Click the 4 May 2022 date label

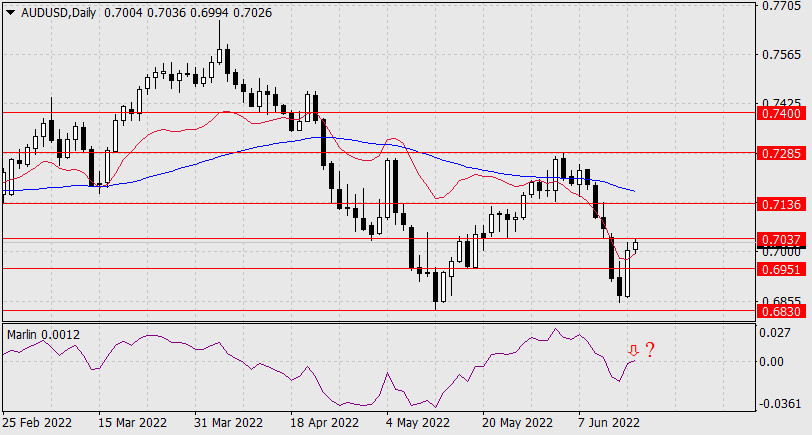418,423
